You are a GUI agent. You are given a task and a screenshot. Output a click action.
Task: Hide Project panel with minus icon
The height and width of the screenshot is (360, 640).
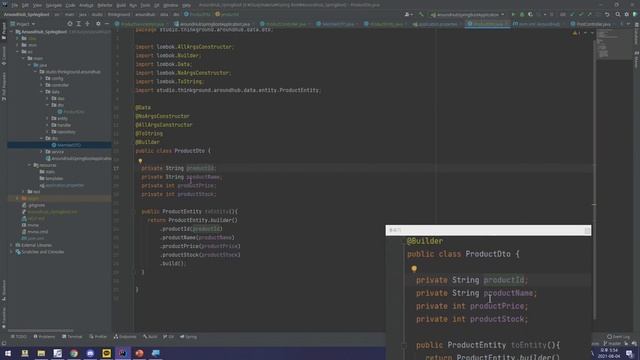pos(107,24)
